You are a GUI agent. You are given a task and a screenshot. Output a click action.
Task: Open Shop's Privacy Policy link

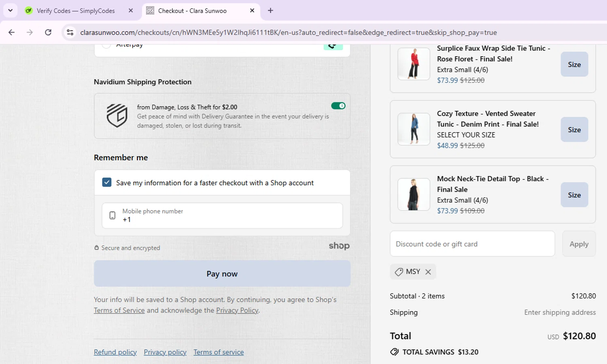237,310
